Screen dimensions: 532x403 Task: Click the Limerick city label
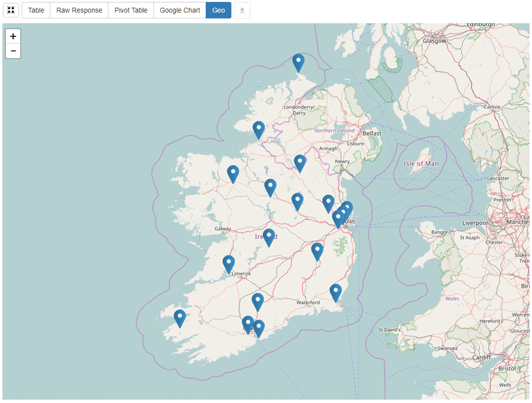pos(241,274)
